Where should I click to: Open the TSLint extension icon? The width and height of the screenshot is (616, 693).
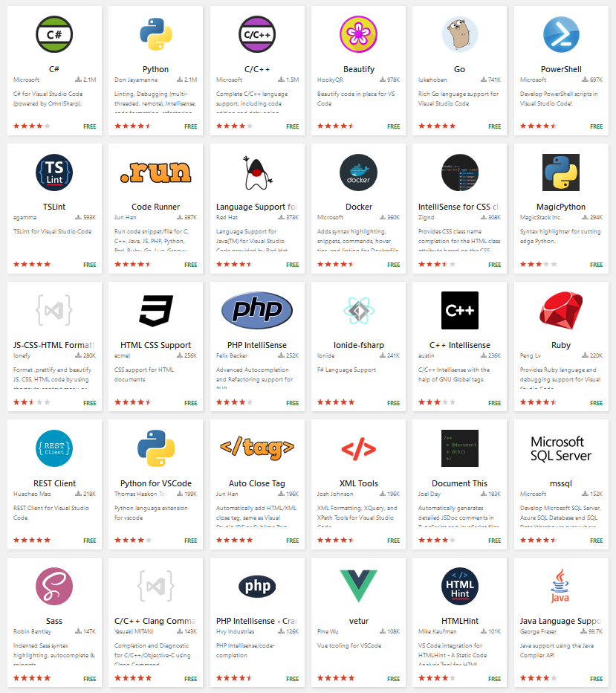pos(54,173)
